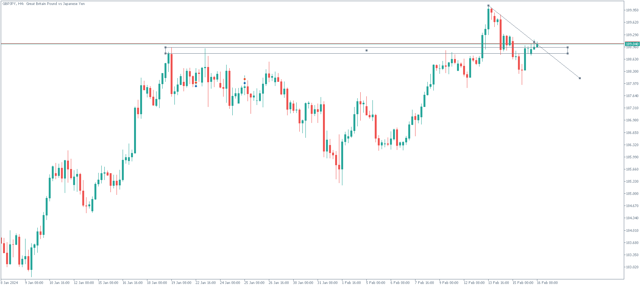Image resolution: width=644 pixels, height=287 pixels.
Task: Click the red sell arrow near 25 Jan
Action: 244,79
